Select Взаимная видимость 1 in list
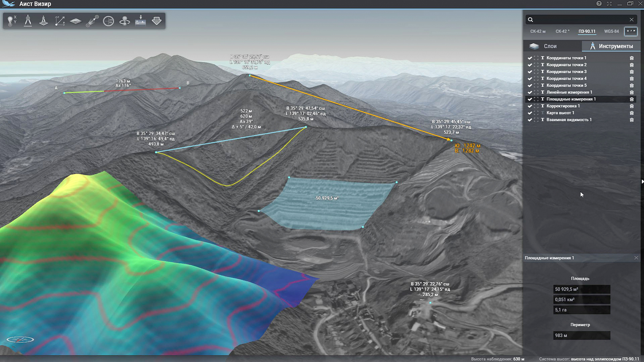 click(569, 120)
